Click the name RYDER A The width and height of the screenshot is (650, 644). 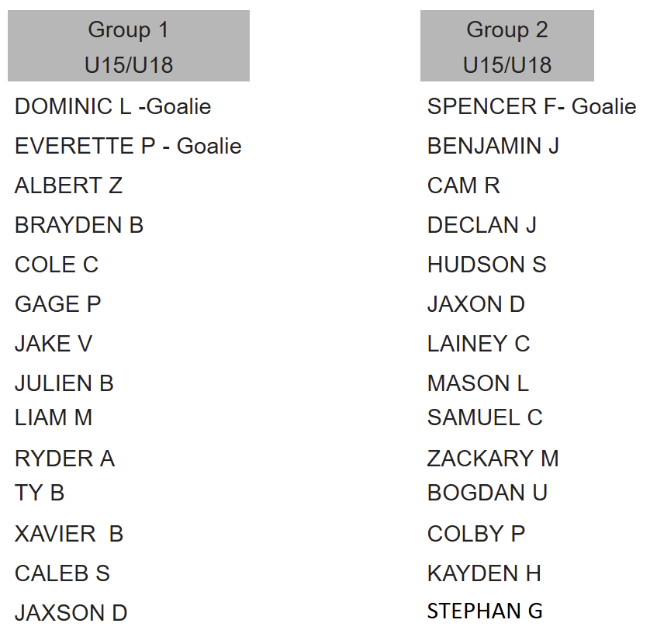pos(64,459)
